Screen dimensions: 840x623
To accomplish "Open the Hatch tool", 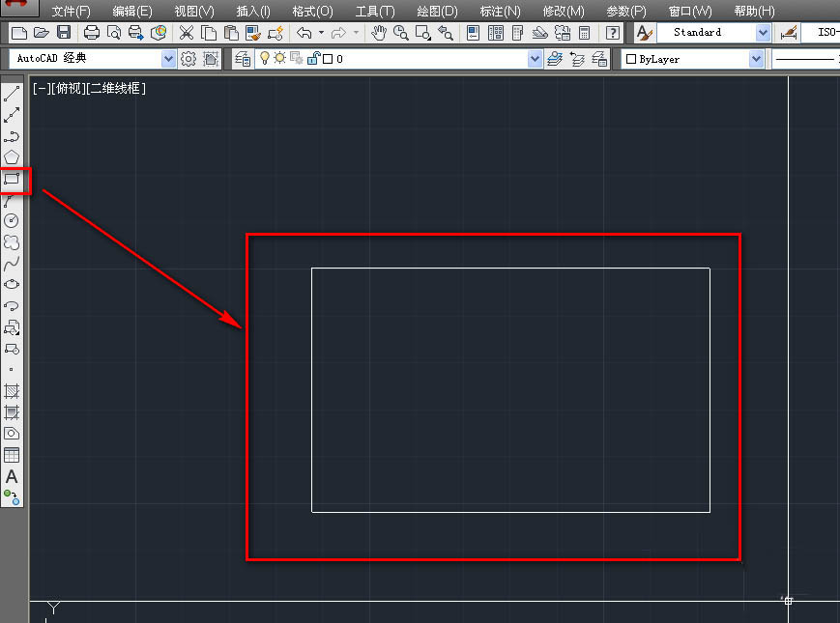I will (12, 391).
